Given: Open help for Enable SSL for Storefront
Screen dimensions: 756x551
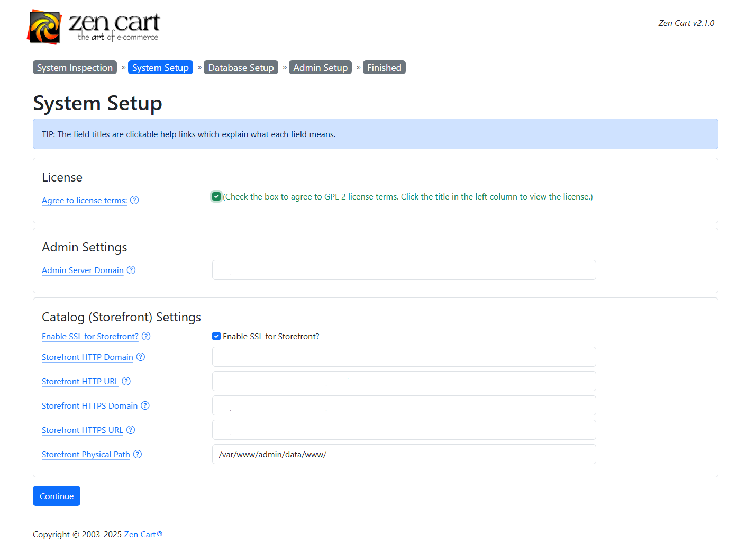Looking at the screenshot, I should coord(146,336).
